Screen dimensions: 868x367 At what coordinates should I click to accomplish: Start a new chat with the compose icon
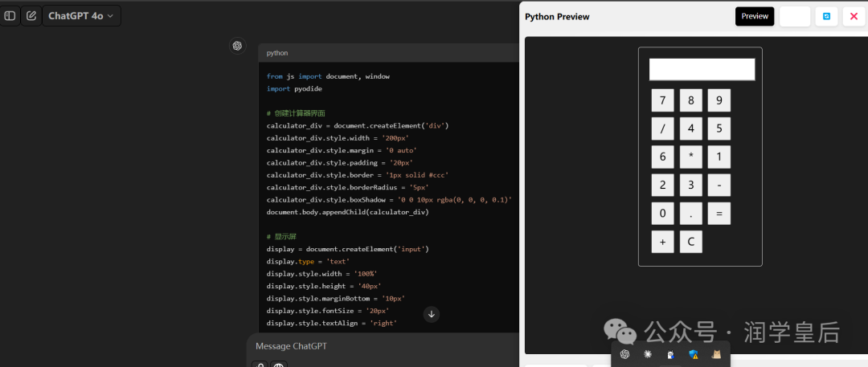[31, 16]
